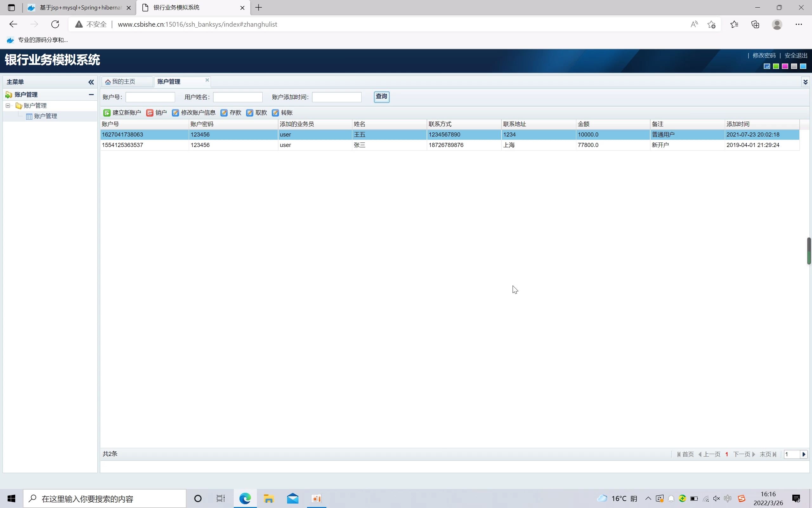The image size is (812, 508).
Task: Go to 首页 first page
Action: click(x=685, y=454)
